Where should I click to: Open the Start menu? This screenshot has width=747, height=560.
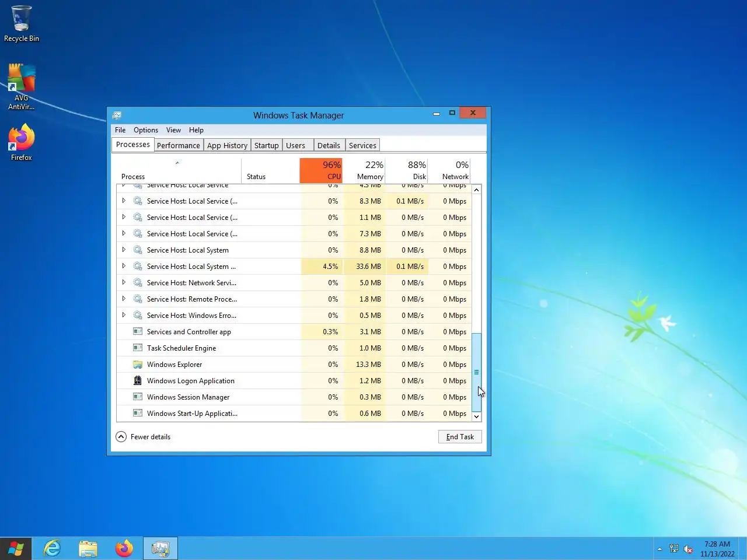tap(16, 549)
